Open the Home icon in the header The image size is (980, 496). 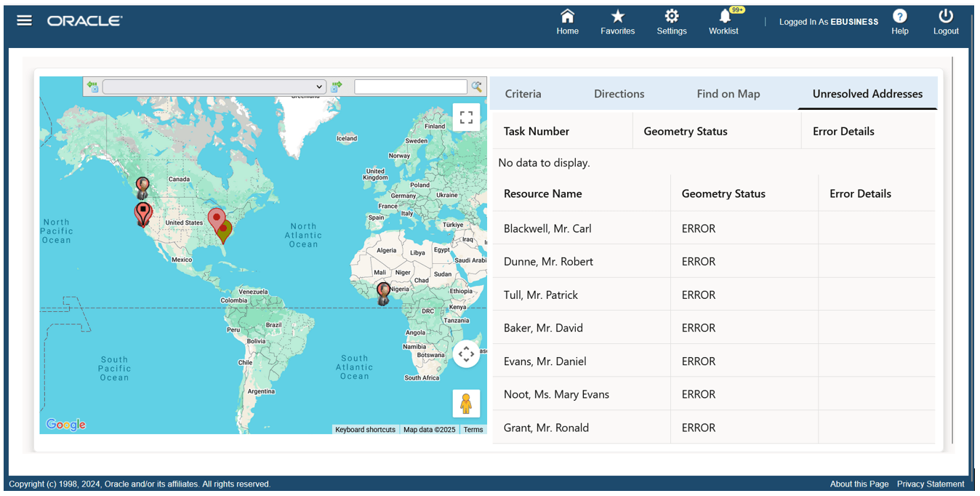567,20
